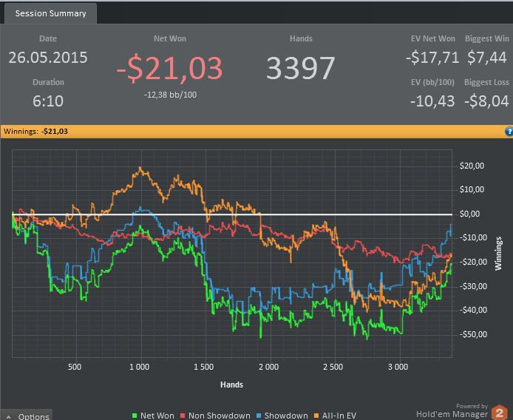The image size is (513, 420).
Task: Click the $20,00 y-axis label
Action: 472,166
